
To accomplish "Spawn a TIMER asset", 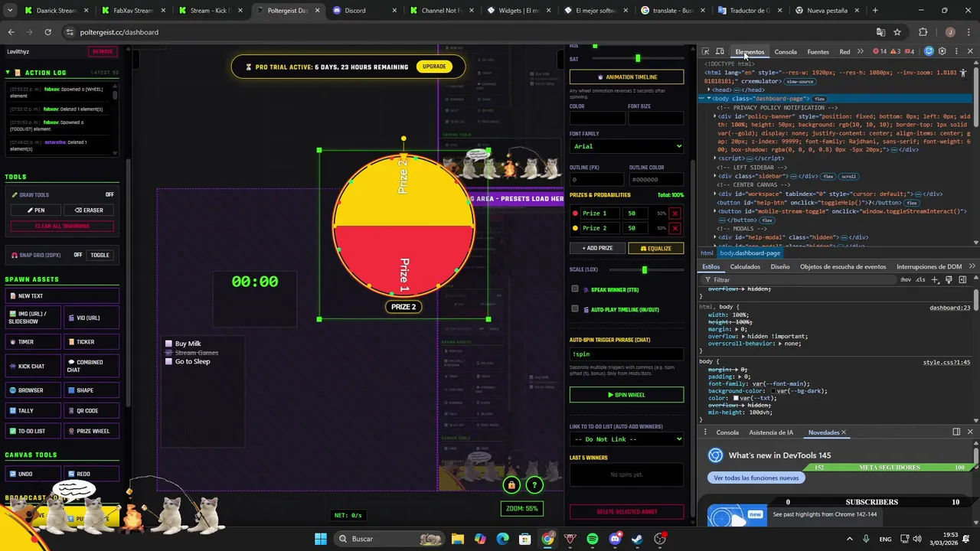I will click(33, 342).
